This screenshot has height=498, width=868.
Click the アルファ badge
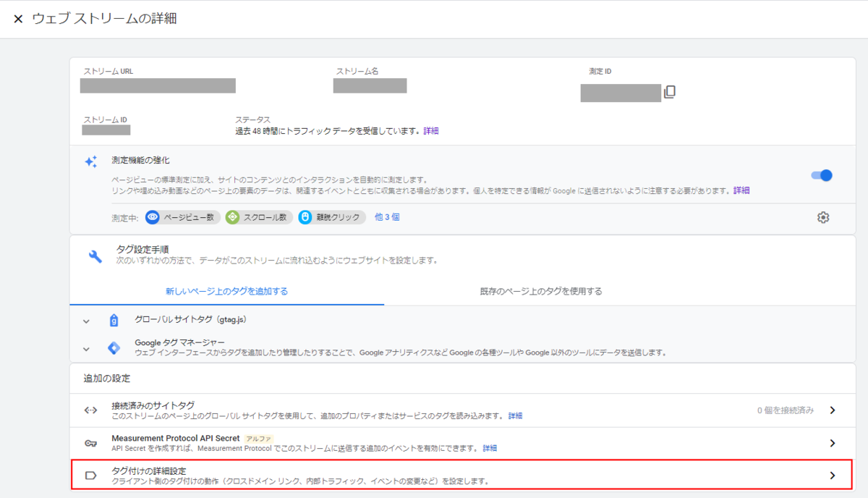258,439
